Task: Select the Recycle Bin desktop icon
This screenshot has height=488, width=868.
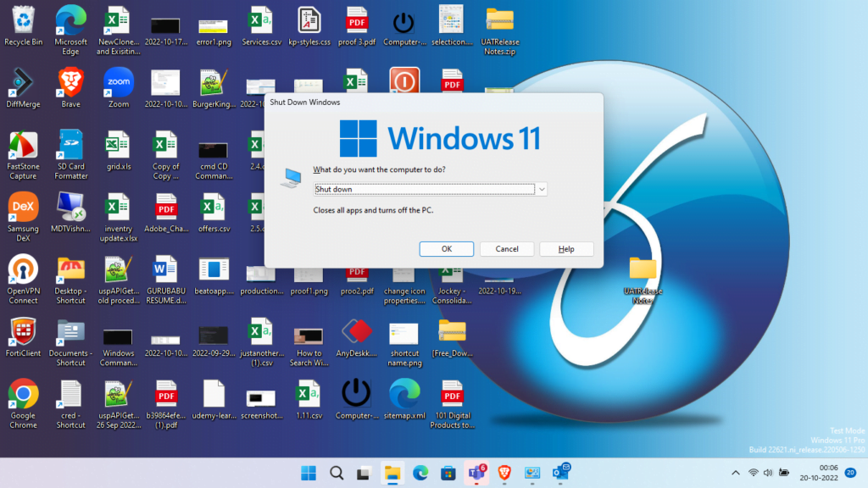Action: (23, 26)
